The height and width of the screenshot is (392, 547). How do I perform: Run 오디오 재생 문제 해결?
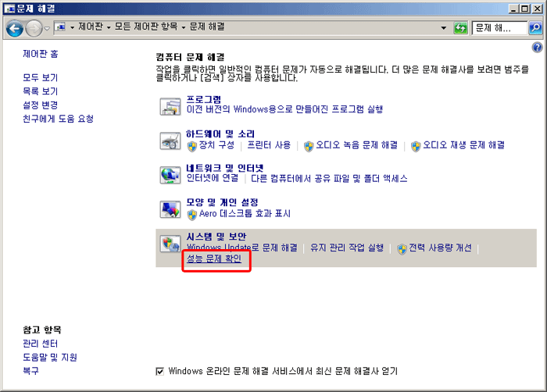(463, 145)
